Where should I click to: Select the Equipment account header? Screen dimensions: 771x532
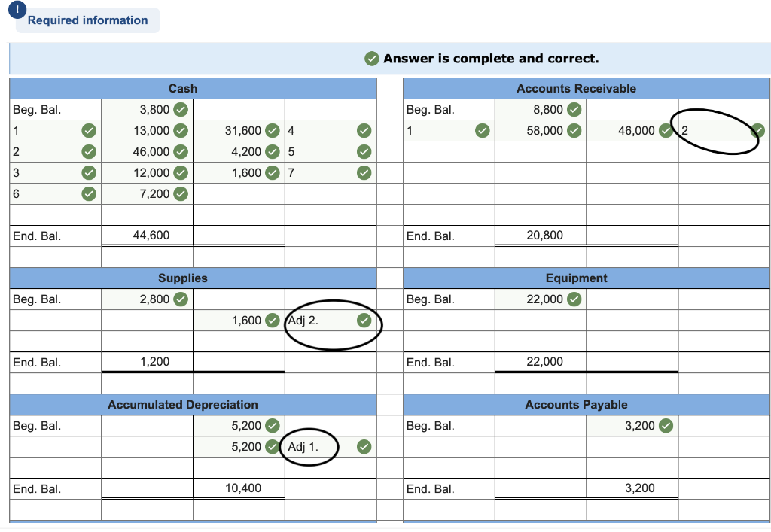(x=586, y=278)
